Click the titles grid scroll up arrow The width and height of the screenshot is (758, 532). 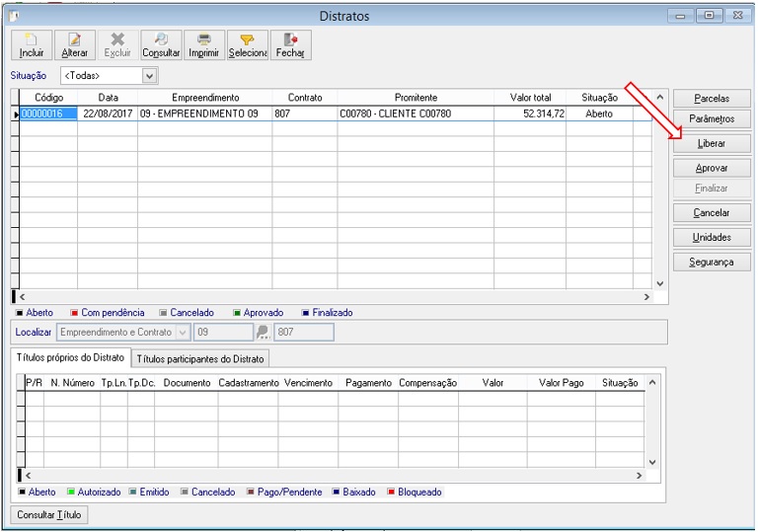(x=652, y=383)
